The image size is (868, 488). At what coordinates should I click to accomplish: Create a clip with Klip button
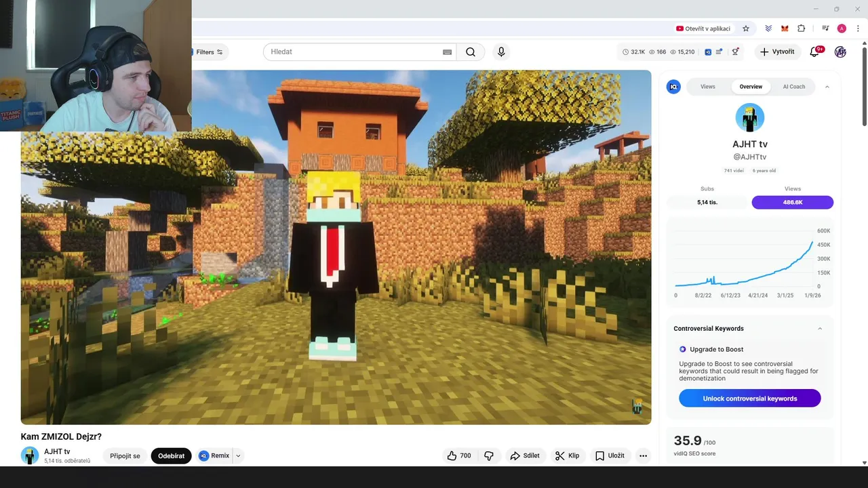point(567,455)
